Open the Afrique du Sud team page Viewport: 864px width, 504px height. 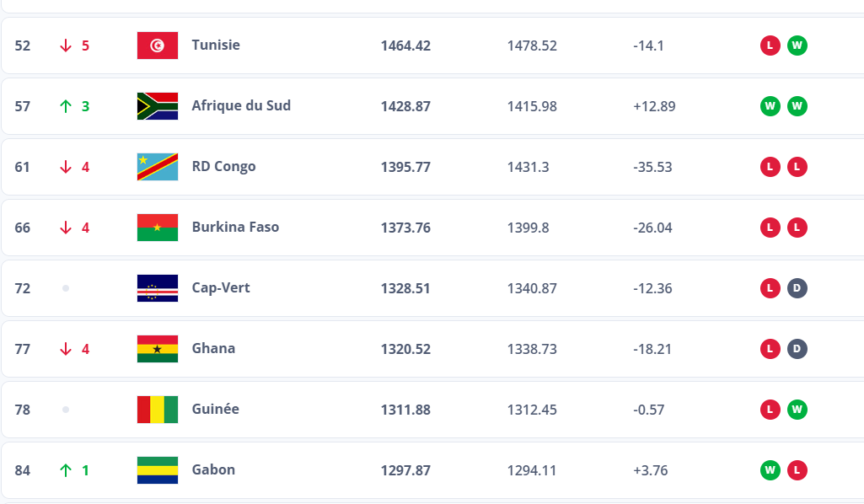pyautogui.click(x=241, y=105)
